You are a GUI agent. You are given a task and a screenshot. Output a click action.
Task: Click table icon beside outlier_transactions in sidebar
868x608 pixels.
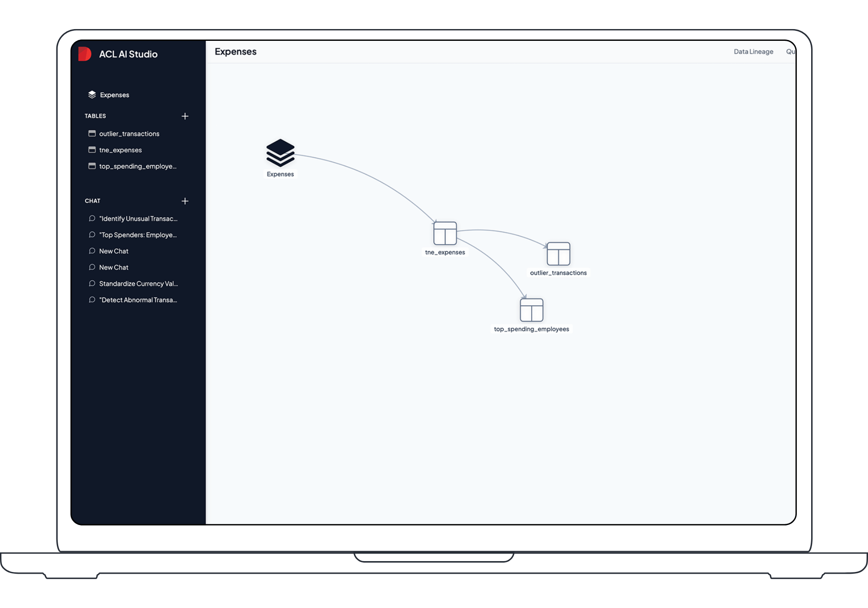coord(92,133)
